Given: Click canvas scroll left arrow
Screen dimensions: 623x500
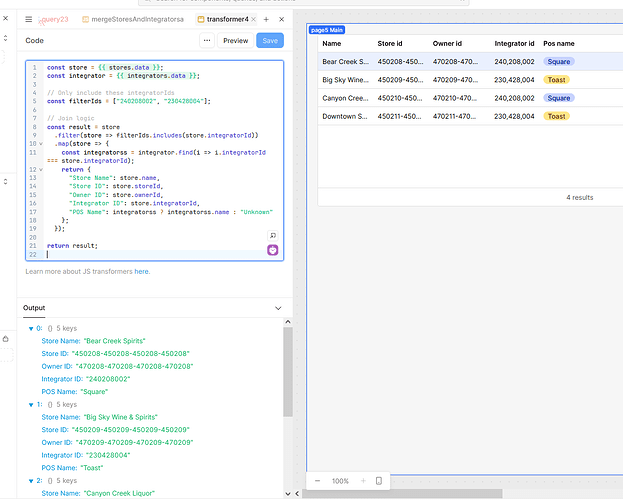Looking at the screenshot, I should [297, 494].
